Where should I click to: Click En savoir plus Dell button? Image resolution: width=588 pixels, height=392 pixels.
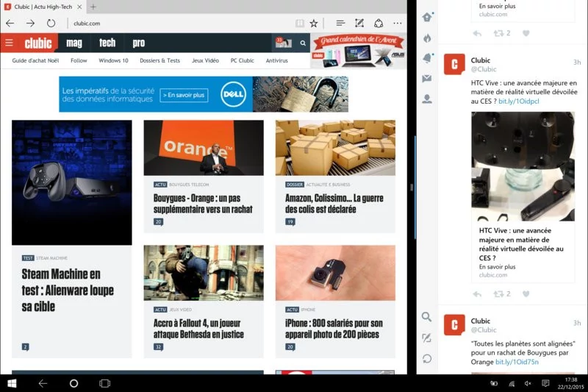(x=184, y=95)
